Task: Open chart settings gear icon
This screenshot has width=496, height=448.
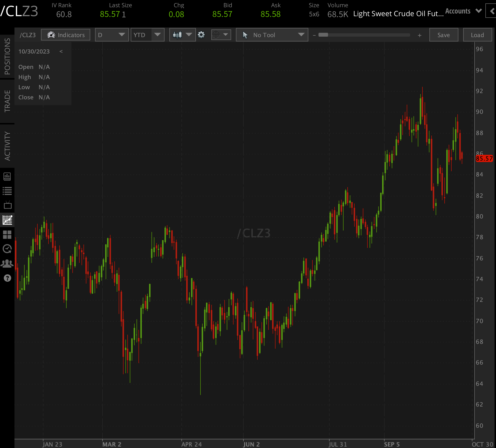Action: pyautogui.click(x=201, y=35)
